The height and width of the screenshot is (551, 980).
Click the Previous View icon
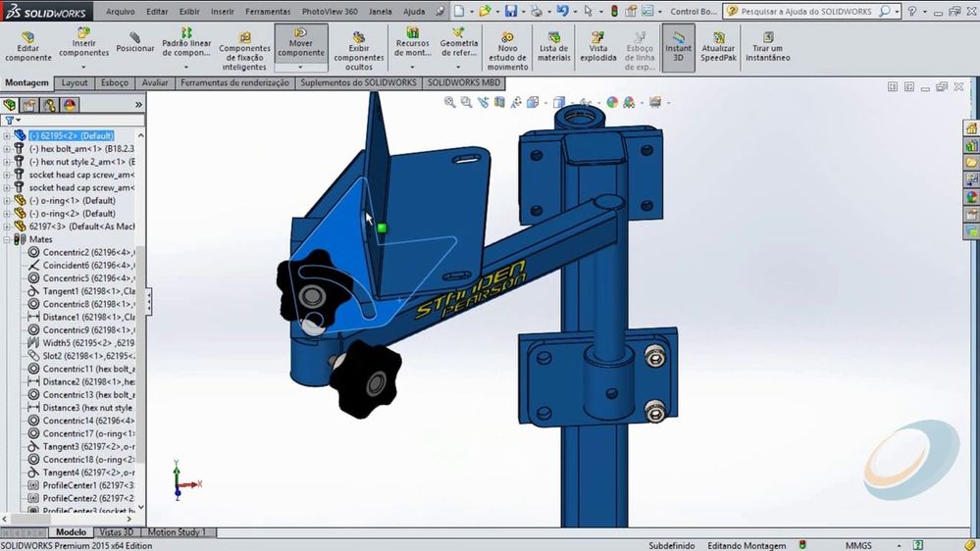[x=483, y=102]
